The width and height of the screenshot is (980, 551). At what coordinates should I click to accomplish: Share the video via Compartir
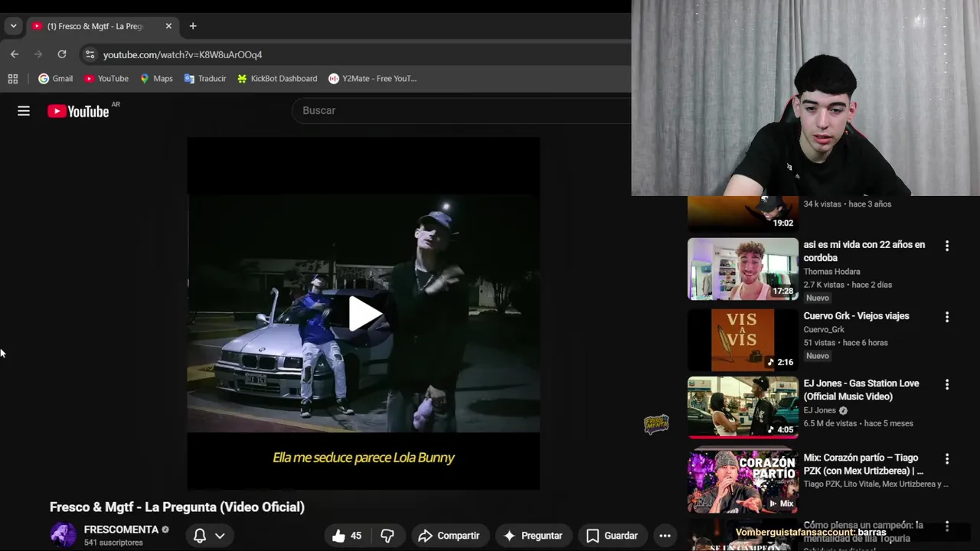coord(449,536)
